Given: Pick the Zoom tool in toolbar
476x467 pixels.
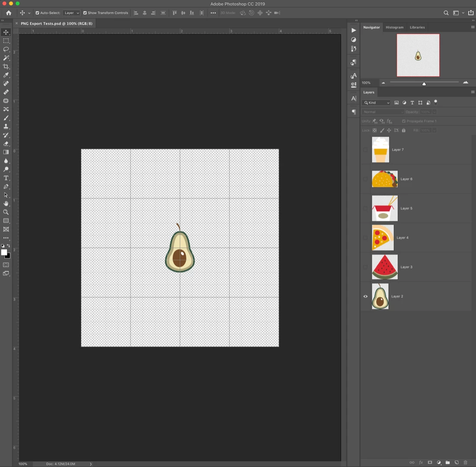Looking at the screenshot, I should (6, 212).
